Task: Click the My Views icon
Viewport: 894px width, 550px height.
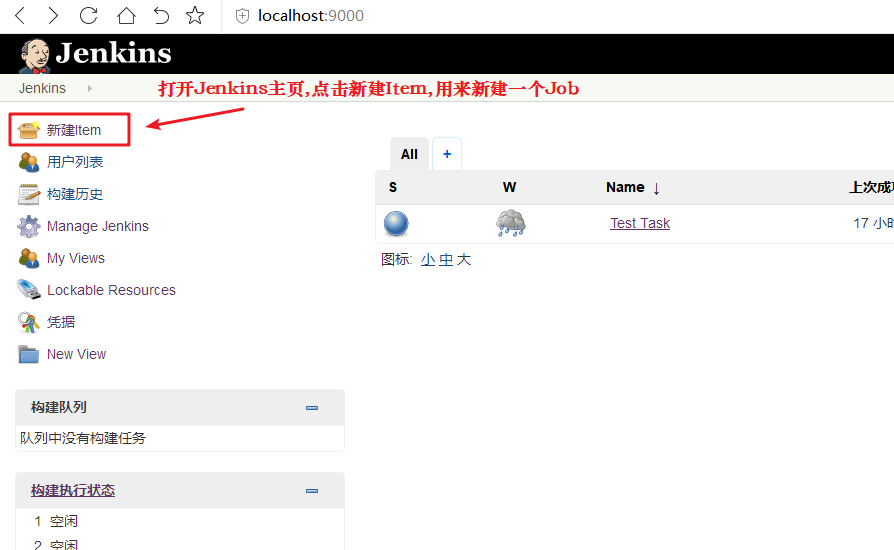Action: pyautogui.click(x=29, y=258)
